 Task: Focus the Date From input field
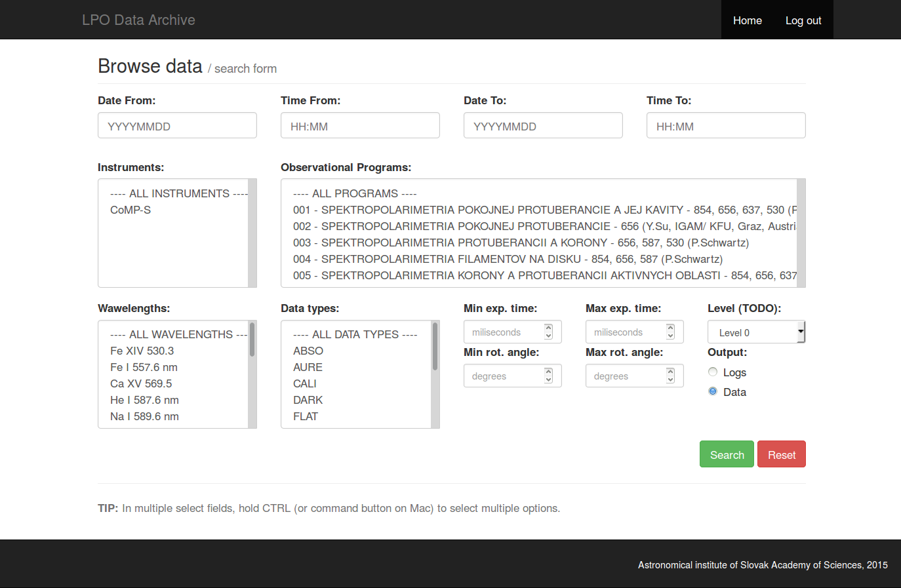tap(177, 126)
